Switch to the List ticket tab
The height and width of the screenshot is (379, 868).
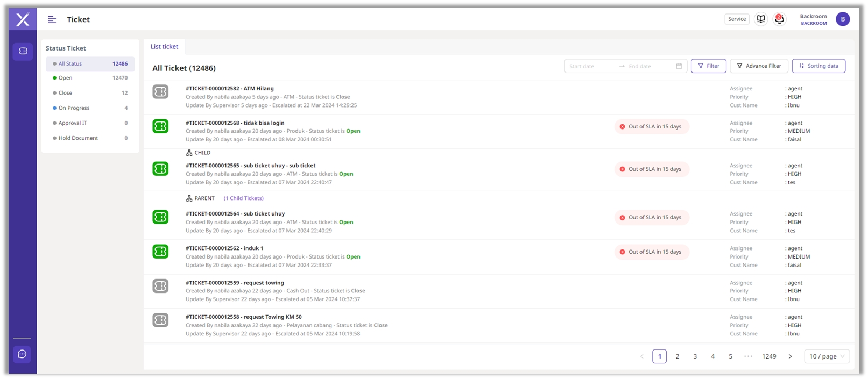[164, 47]
